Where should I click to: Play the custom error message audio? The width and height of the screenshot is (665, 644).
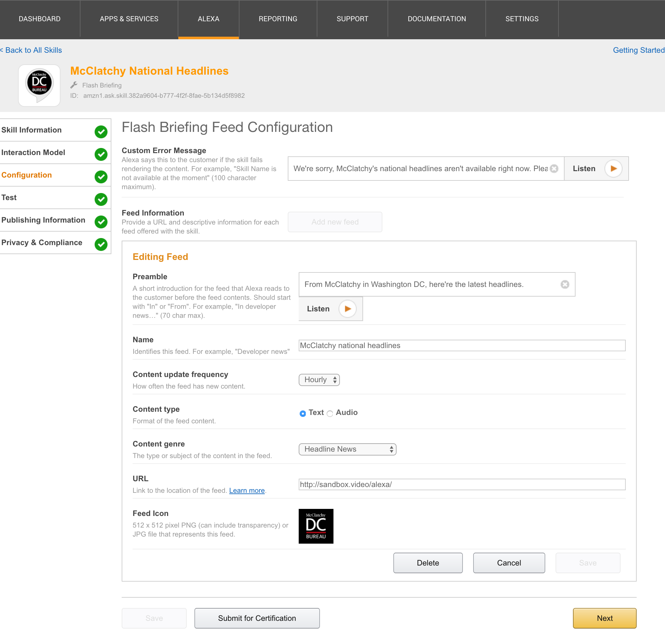(613, 169)
